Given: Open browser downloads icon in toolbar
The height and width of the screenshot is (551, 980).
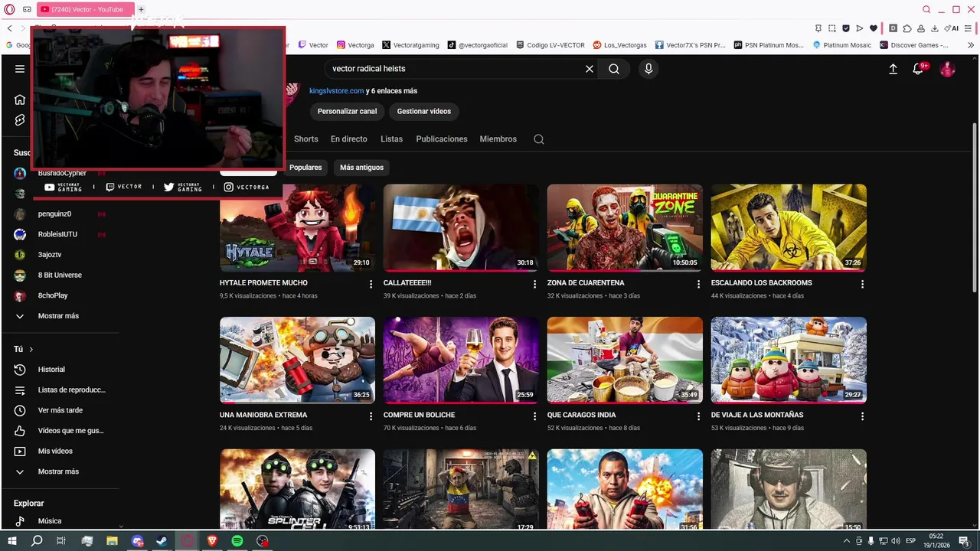Looking at the screenshot, I should pyautogui.click(x=935, y=28).
